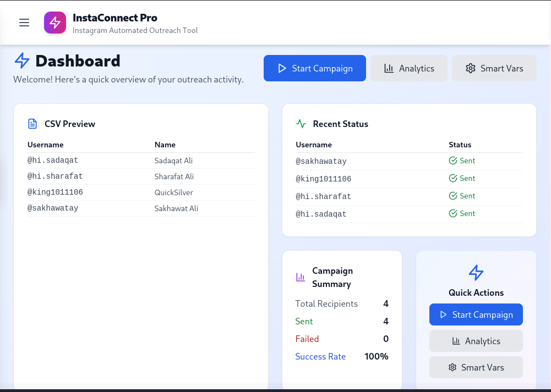Open Analytics from Quick Actions panel
This screenshot has width=551, height=392.
(476, 341)
